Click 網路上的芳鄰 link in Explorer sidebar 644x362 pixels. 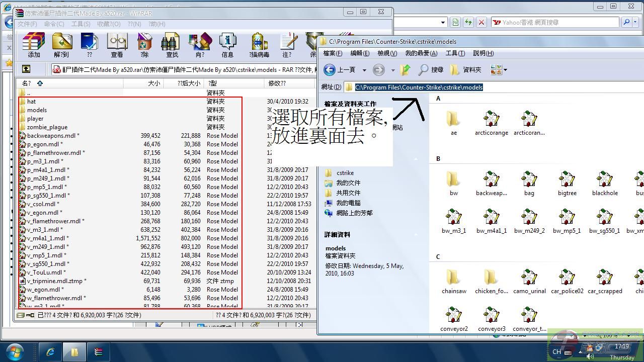pyautogui.click(x=354, y=213)
